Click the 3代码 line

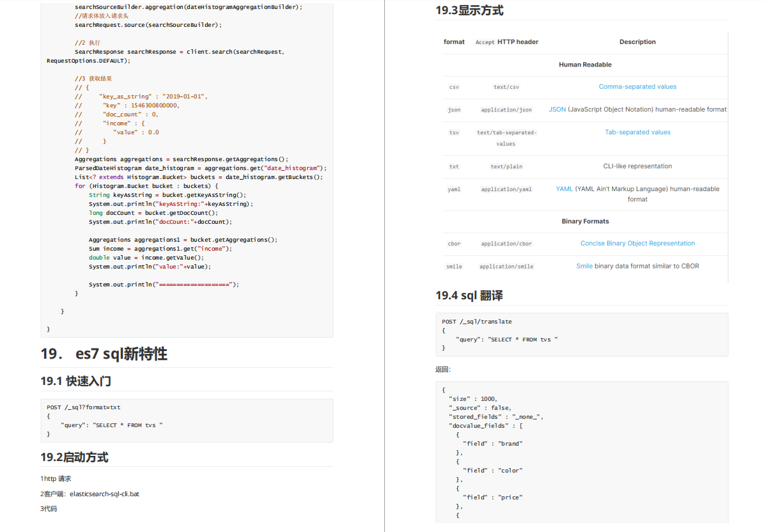pyautogui.click(x=49, y=508)
